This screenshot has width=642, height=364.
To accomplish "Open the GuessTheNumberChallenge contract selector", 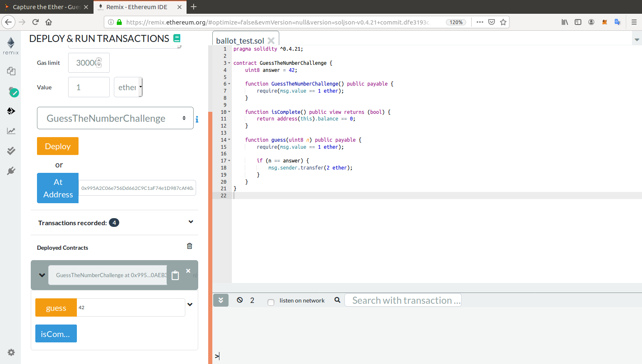I will (115, 118).
